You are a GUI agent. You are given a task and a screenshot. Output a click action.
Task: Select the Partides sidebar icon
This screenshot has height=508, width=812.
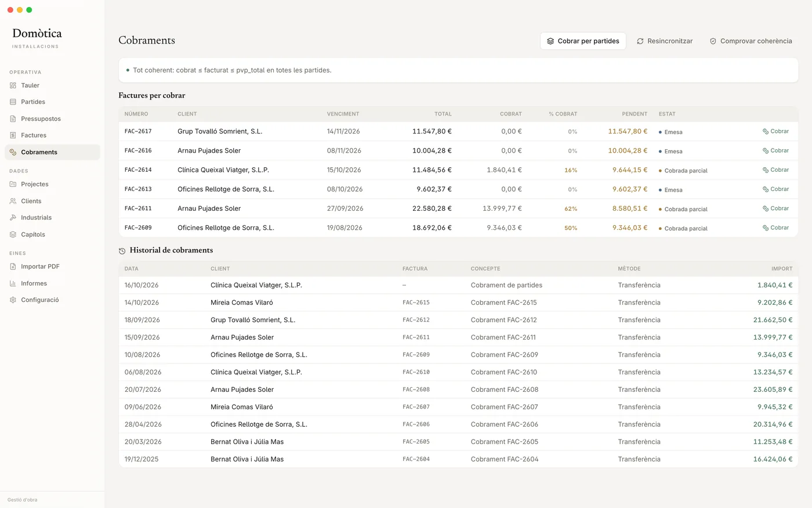[13, 102]
